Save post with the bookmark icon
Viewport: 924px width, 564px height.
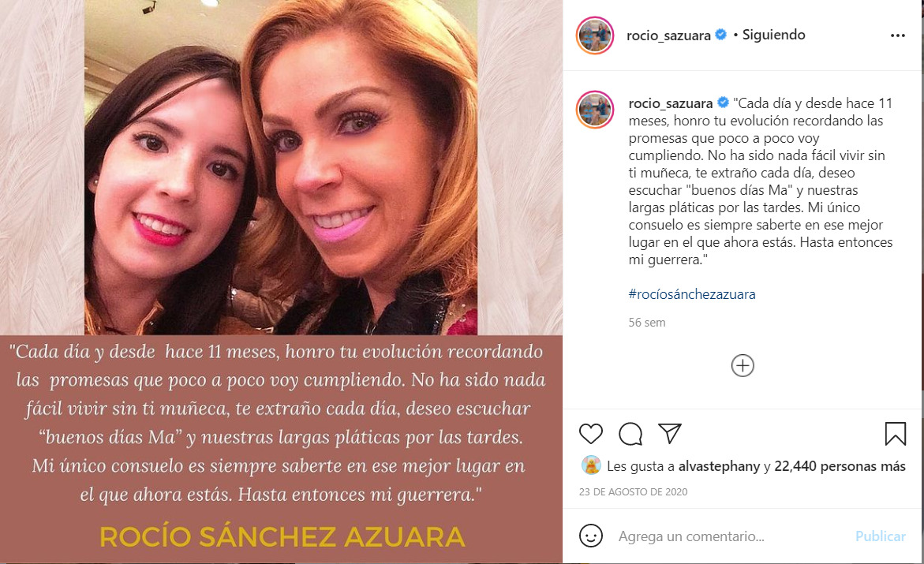(895, 434)
